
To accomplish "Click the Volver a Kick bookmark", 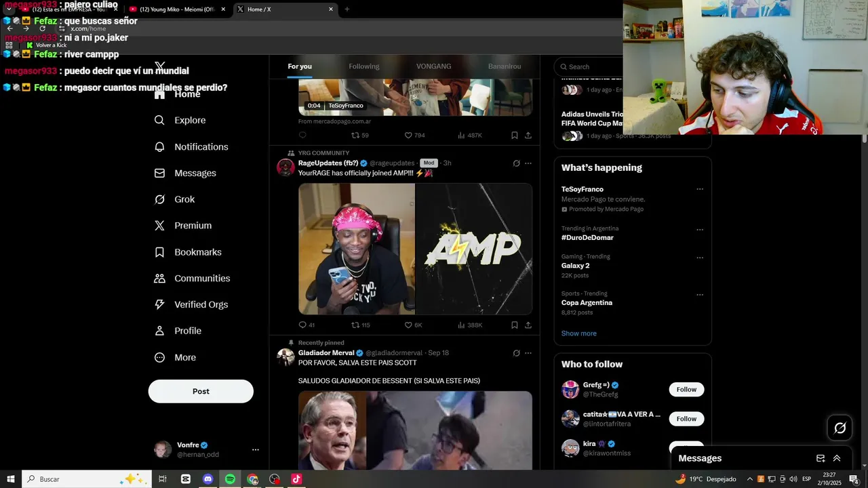I will 46,45.
